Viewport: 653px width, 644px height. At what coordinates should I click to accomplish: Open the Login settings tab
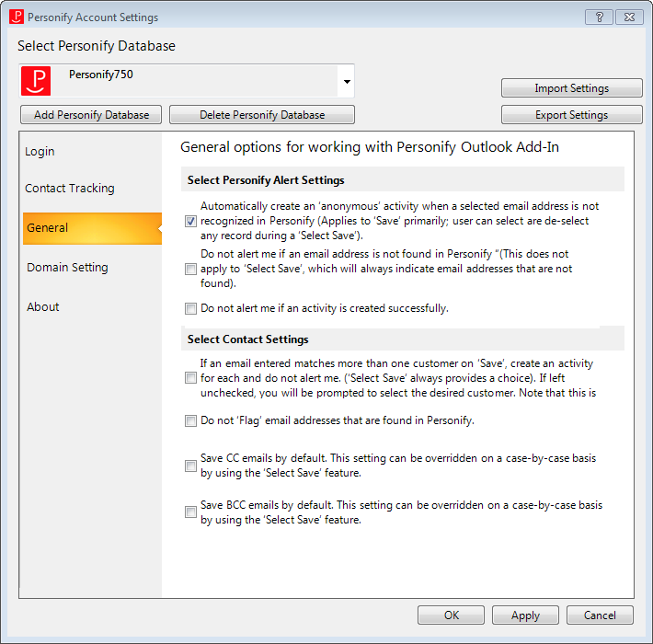40,152
